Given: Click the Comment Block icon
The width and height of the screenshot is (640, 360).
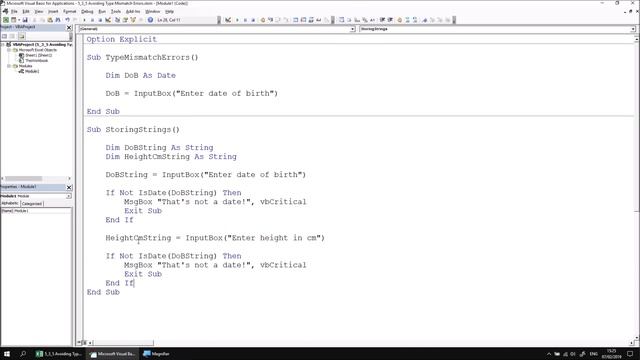Looking at the screenshot, I should coord(407,20).
